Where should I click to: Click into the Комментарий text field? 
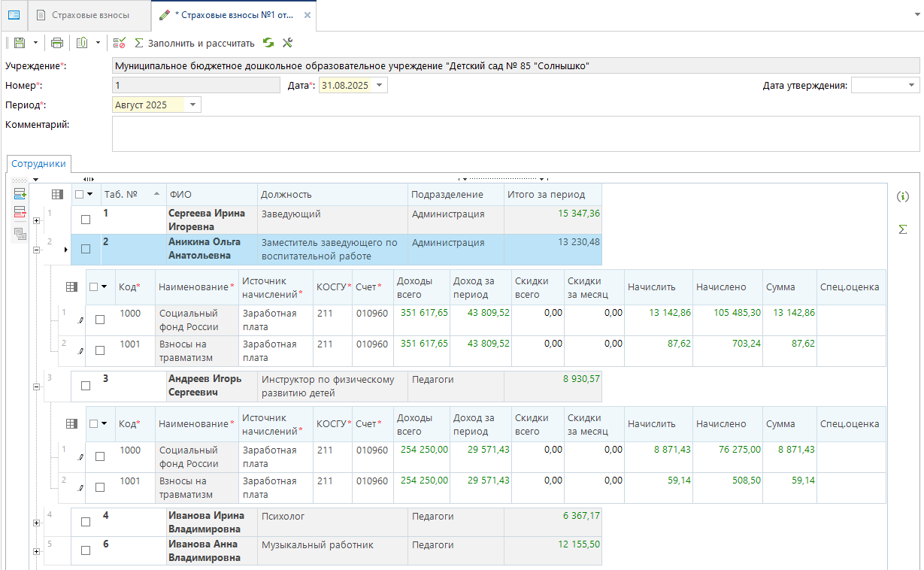coord(515,134)
